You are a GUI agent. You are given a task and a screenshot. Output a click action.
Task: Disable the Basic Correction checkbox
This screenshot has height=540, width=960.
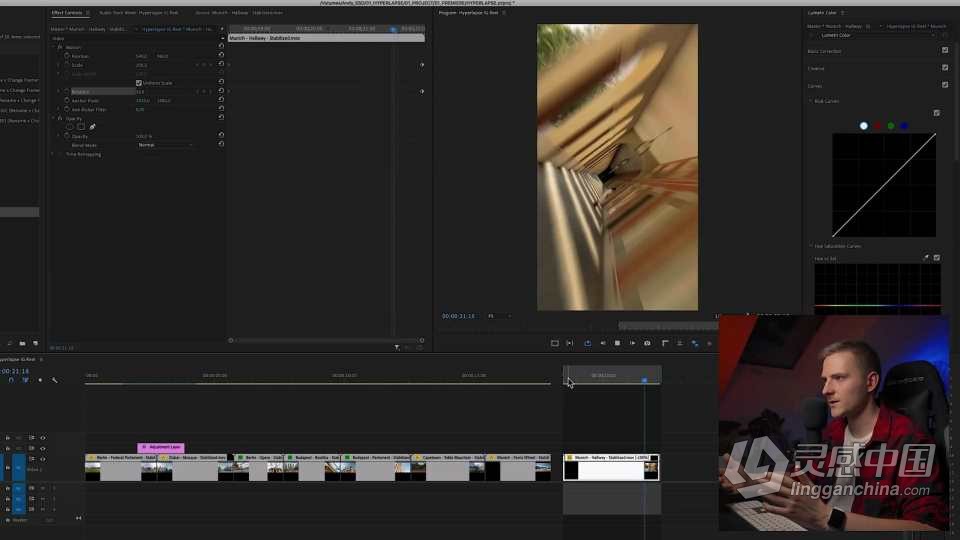click(x=945, y=50)
